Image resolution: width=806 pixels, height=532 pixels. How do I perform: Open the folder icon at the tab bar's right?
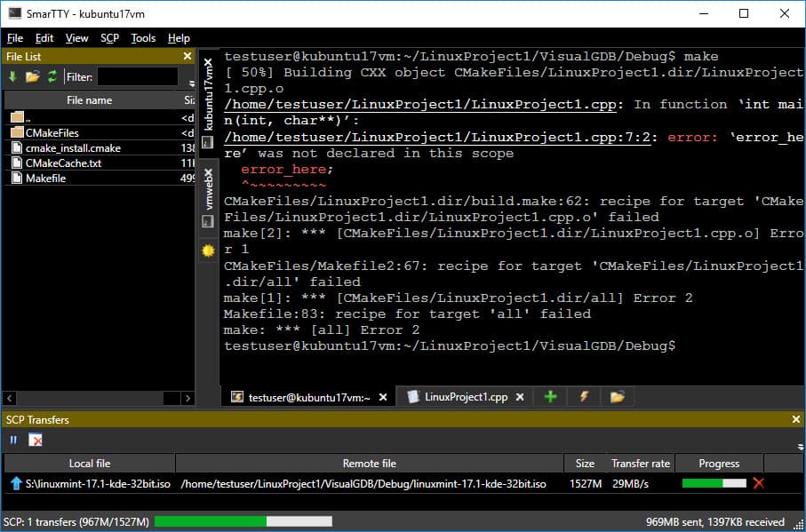pyautogui.click(x=617, y=397)
